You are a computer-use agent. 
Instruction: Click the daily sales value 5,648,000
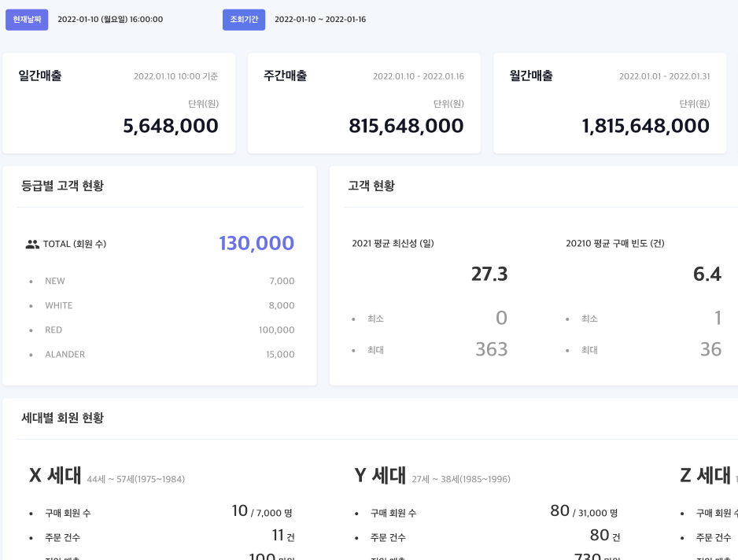coord(171,126)
